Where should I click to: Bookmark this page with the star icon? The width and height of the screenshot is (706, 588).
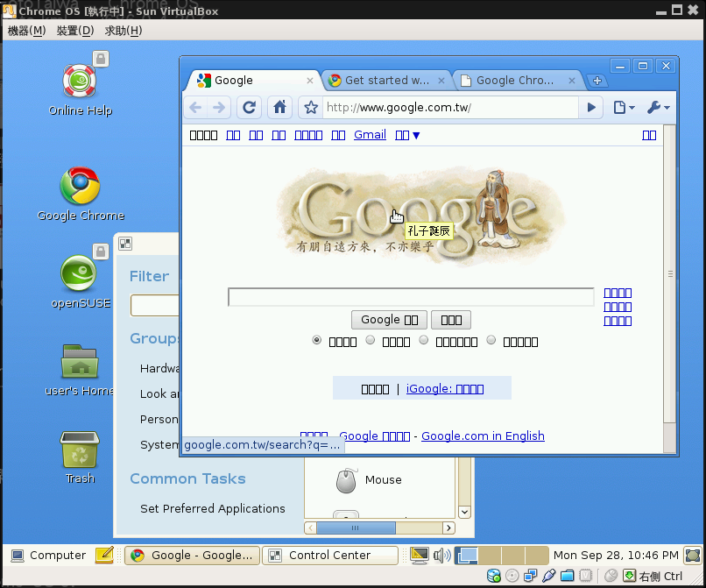point(311,107)
